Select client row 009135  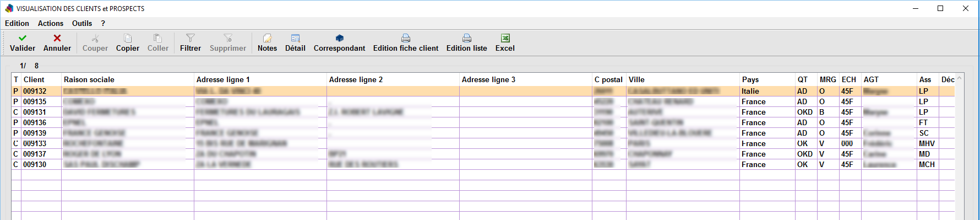pos(483,101)
